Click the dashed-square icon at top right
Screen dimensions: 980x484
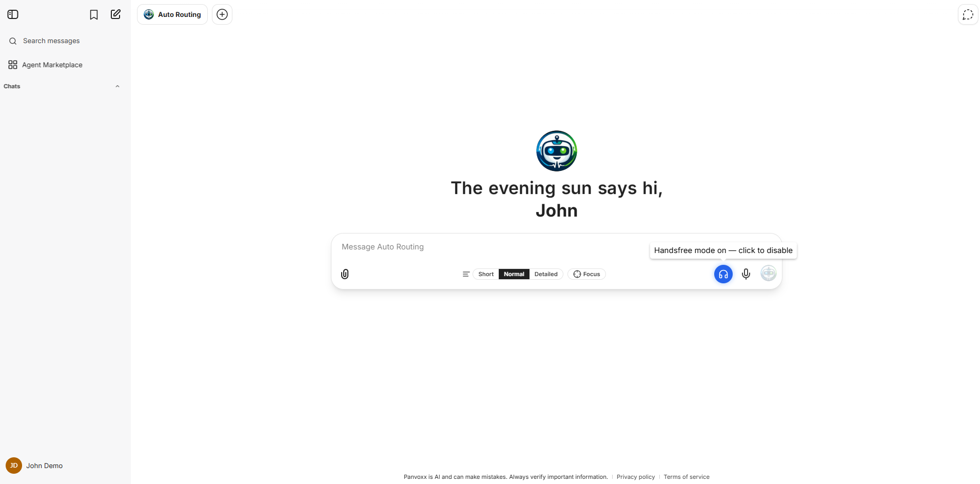coord(968,15)
